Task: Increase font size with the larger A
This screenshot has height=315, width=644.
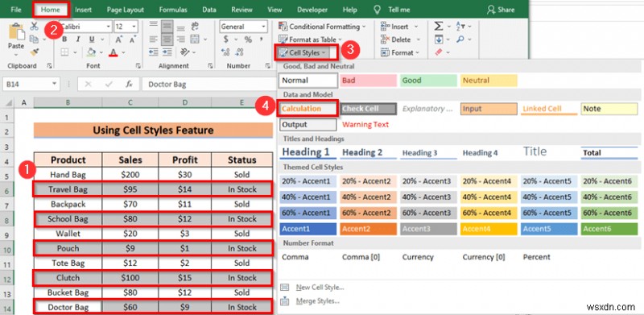Action: (x=118, y=39)
